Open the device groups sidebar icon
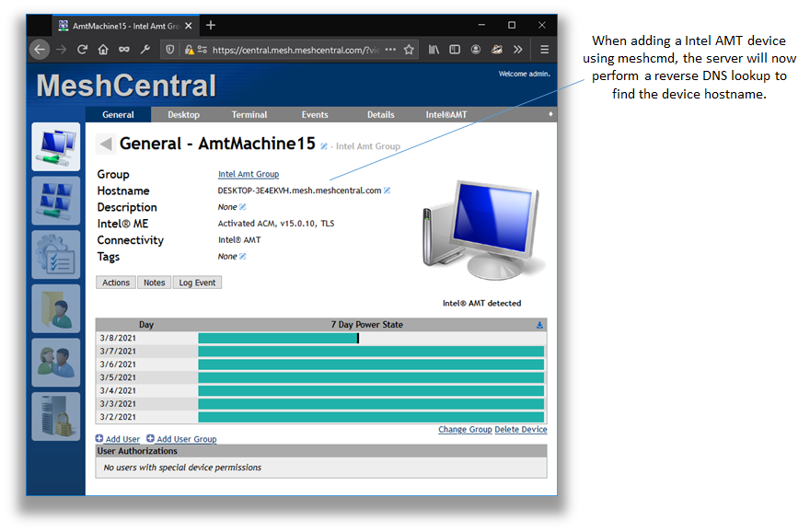Screen dimensions: 810x532 (x=56, y=201)
